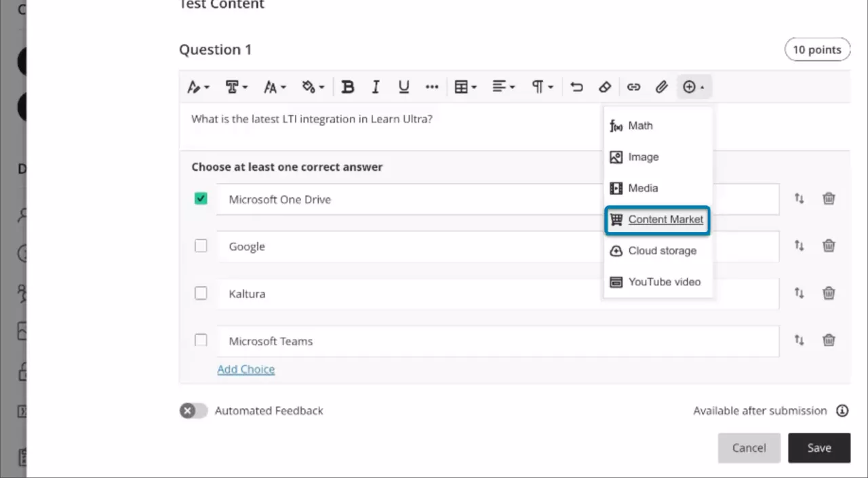The width and height of the screenshot is (868, 478).
Task: Expand the text alignment dropdown
Action: coord(503,87)
